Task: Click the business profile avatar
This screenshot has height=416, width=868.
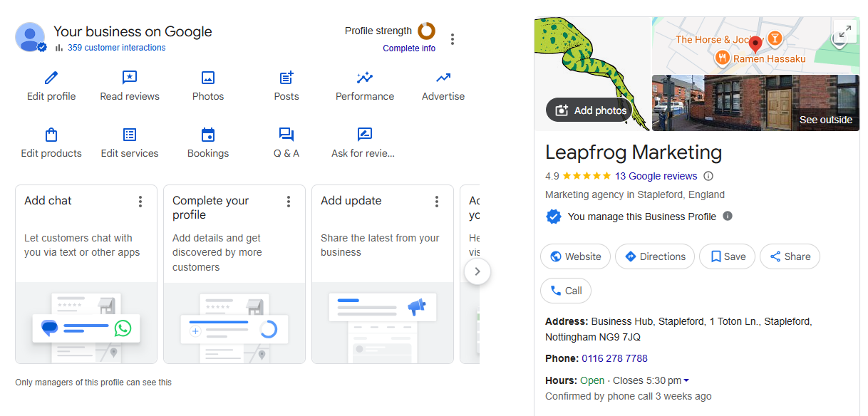Action: pos(30,37)
